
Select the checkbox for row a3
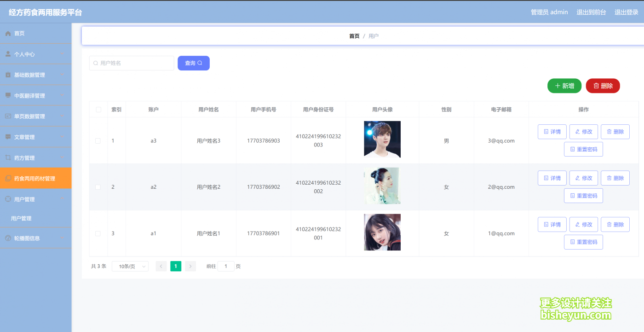tap(98, 141)
